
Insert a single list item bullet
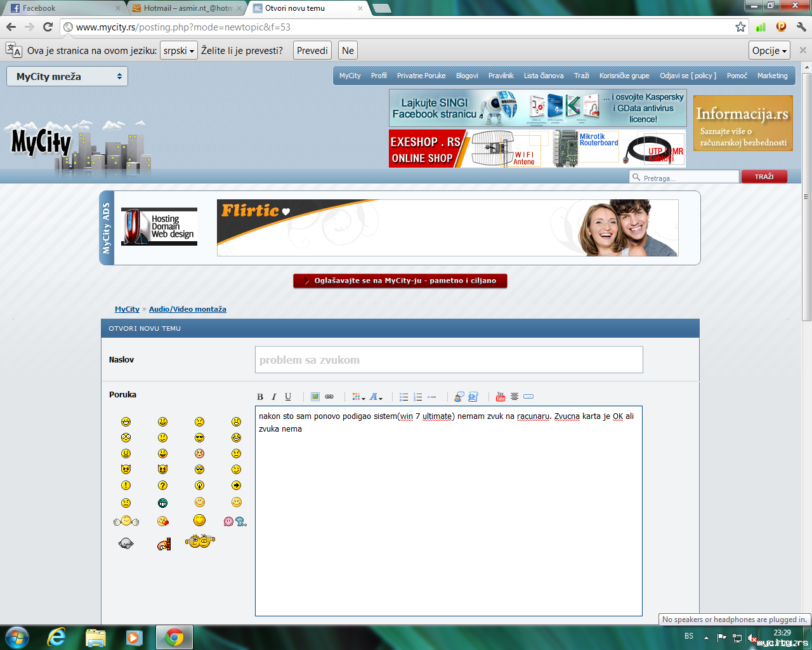[432, 397]
